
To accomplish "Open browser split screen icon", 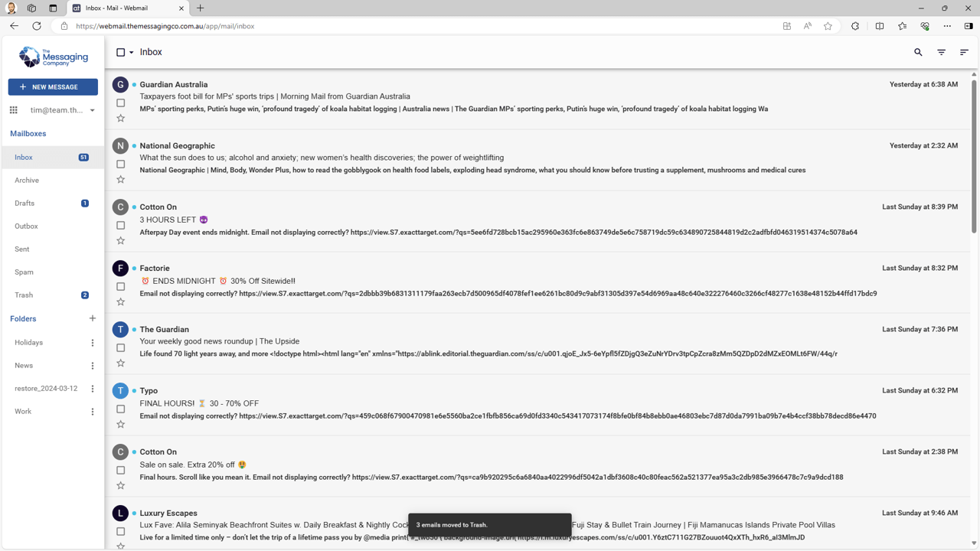I will click(880, 26).
